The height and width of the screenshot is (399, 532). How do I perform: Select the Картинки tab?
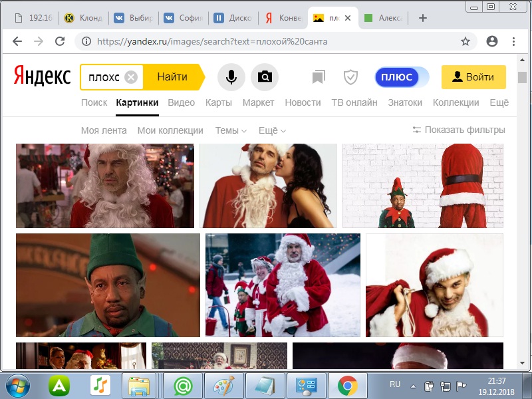tap(137, 102)
